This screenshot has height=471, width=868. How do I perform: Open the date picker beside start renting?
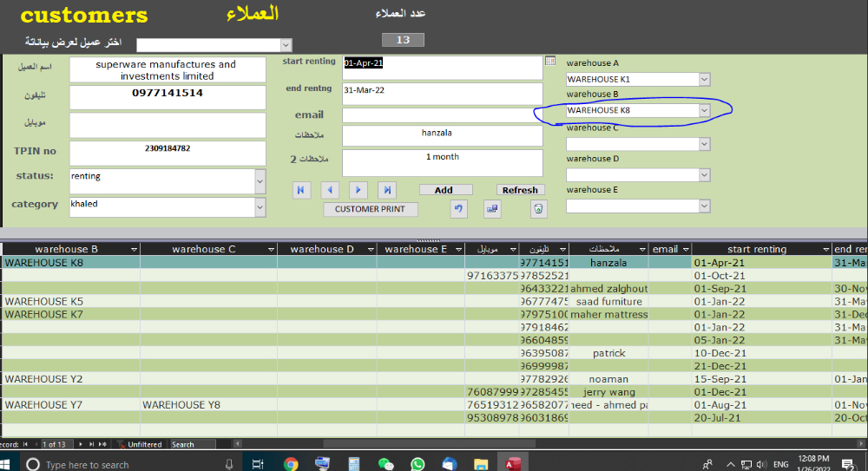click(549, 61)
